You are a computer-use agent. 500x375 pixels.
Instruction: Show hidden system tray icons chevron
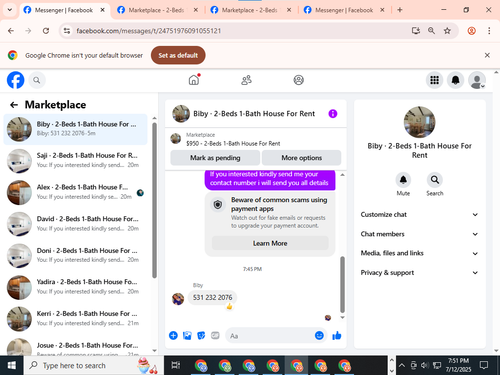[x=402, y=365]
